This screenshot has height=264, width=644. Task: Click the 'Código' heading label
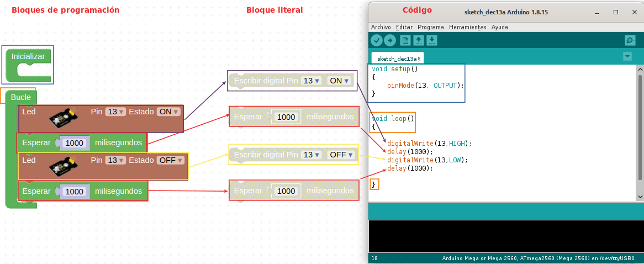pyautogui.click(x=417, y=10)
